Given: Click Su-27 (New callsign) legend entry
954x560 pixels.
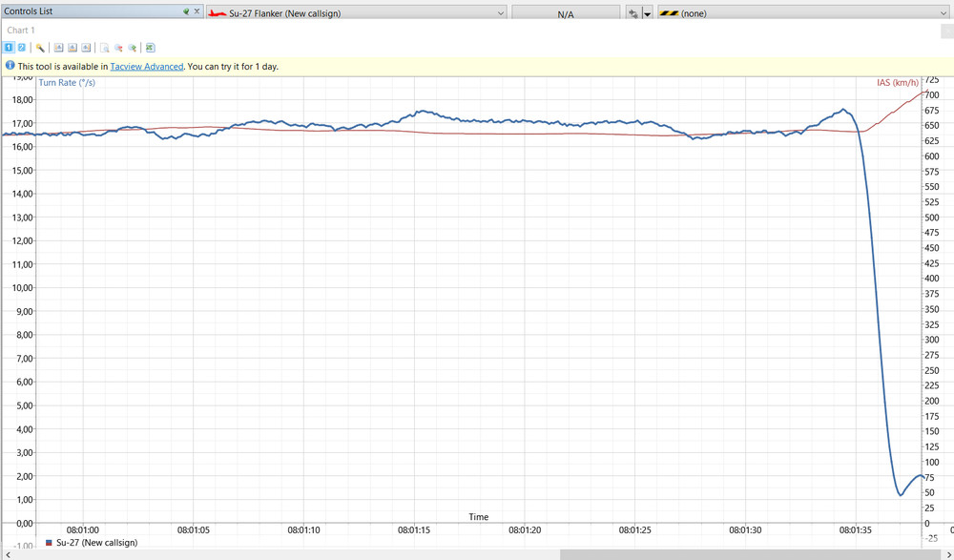Looking at the screenshot, I should [x=96, y=542].
